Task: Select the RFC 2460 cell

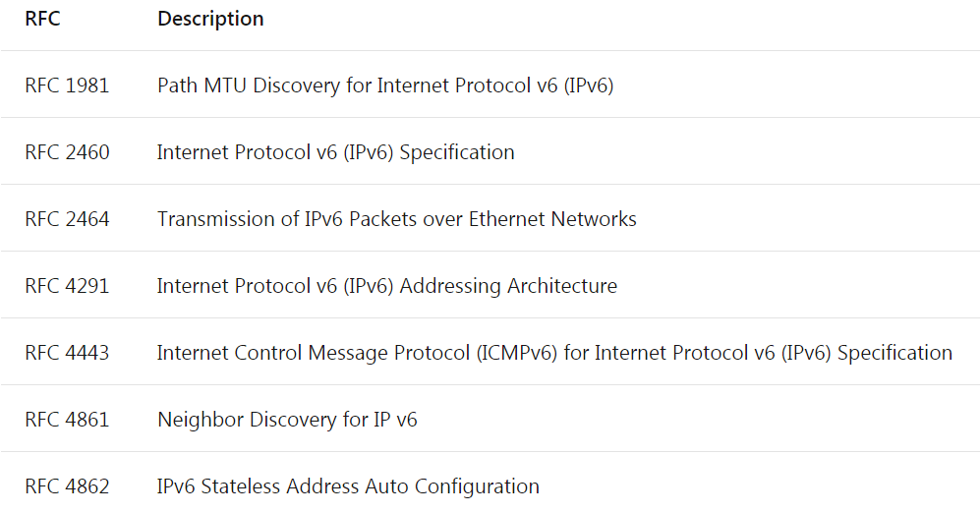Action: click(67, 152)
